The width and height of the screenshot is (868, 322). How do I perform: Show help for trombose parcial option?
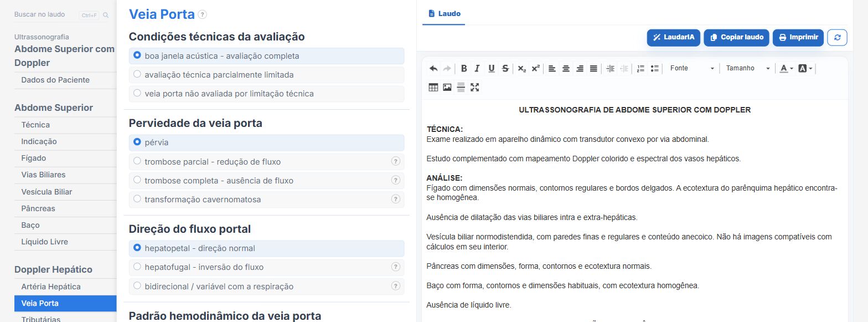tap(396, 161)
